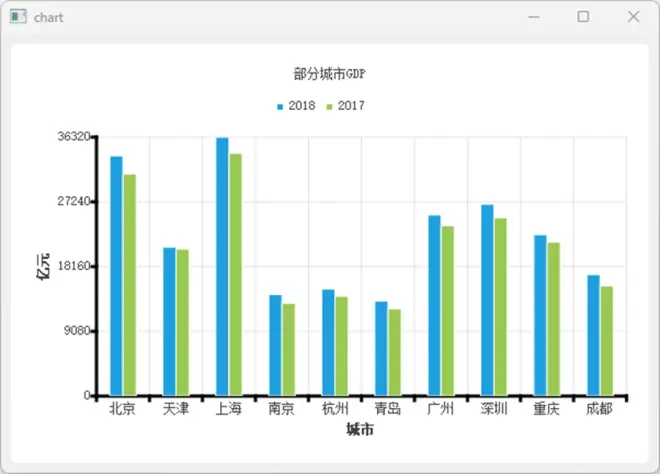Click the green 2017 legend marker
This screenshot has height=474, width=660.
click(x=330, y=106)
